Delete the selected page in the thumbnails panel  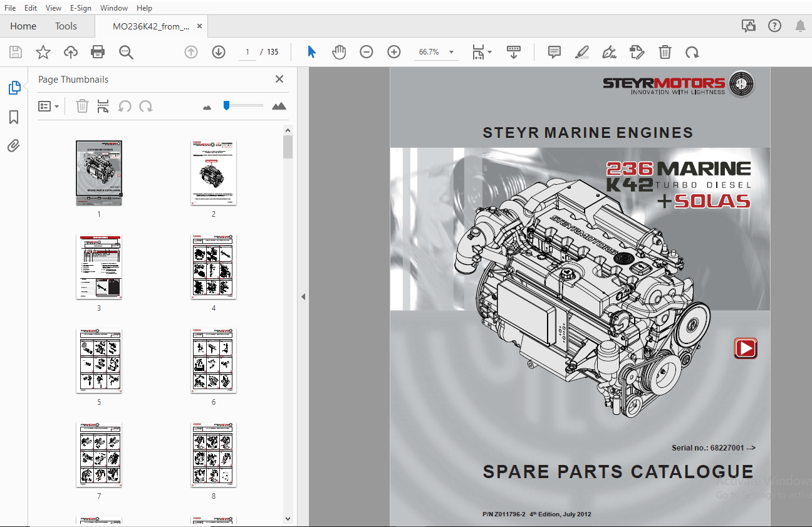pos(82,107)
